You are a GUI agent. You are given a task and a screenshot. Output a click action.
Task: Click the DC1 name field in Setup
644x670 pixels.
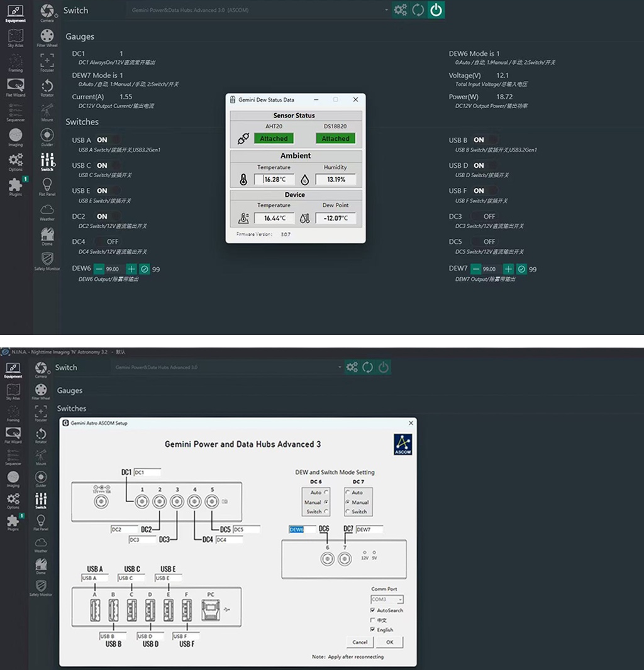tap(148, 472)
